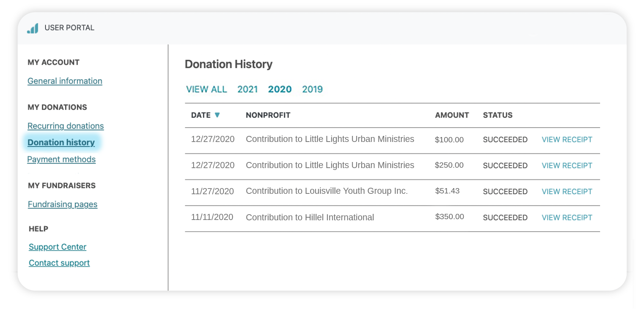Viewport: 644px width, 321px height.
Task: View receipt for the $250.00 donation
Action: point(567,166)
